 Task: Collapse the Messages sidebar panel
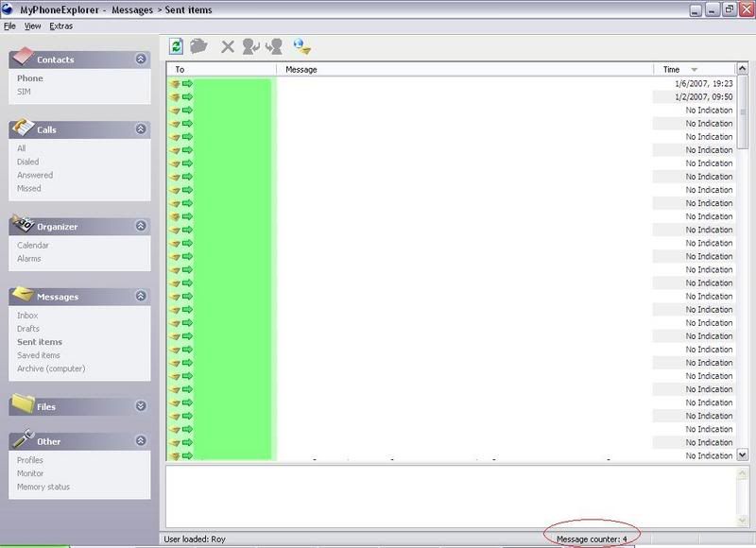tap(141, 297)
